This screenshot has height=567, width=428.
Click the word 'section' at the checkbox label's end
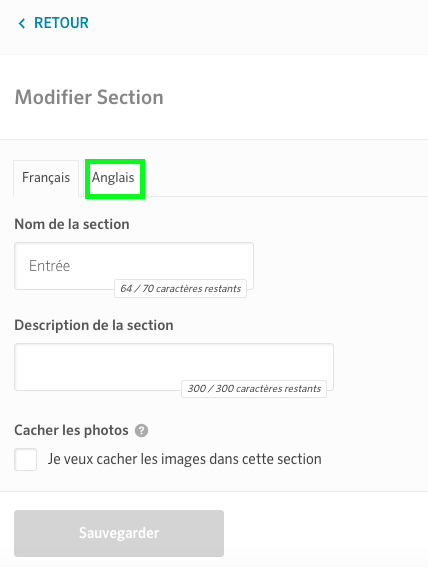coord(299,459)
